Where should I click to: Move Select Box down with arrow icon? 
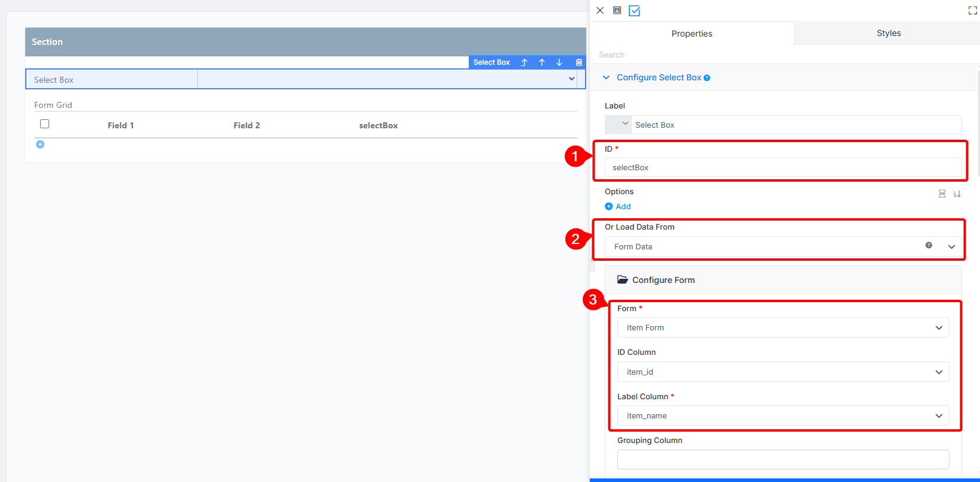point(559,62)
